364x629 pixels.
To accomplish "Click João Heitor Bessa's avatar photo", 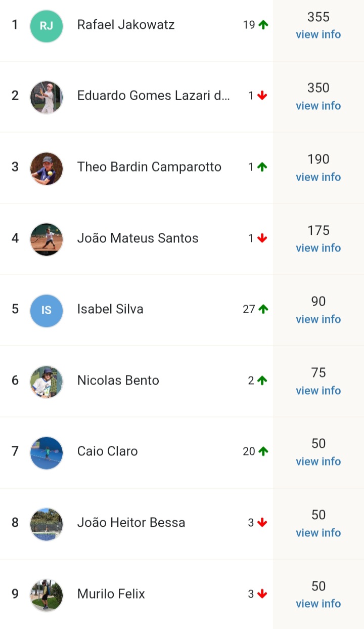I will click(47, 524).
